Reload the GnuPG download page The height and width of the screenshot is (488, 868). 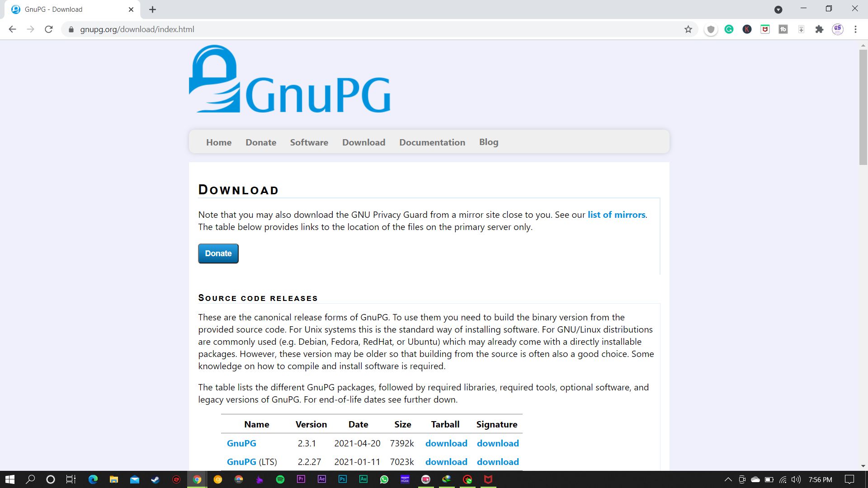tap(49, 29)
